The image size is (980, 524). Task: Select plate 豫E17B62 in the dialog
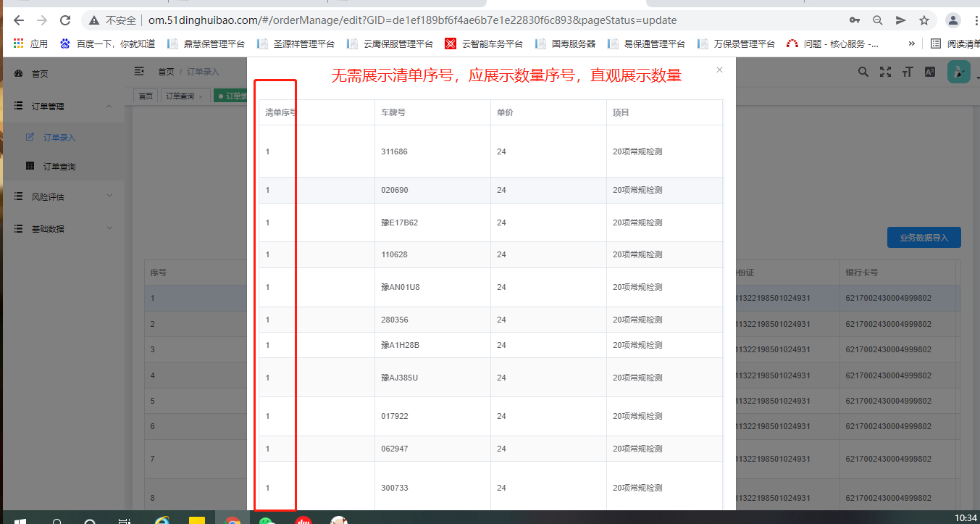coord(399,223)
